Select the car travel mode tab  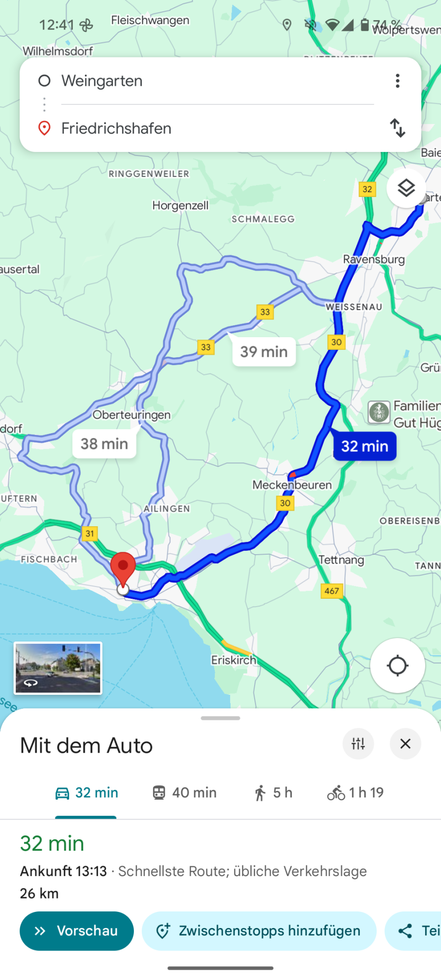click(86, 793)
